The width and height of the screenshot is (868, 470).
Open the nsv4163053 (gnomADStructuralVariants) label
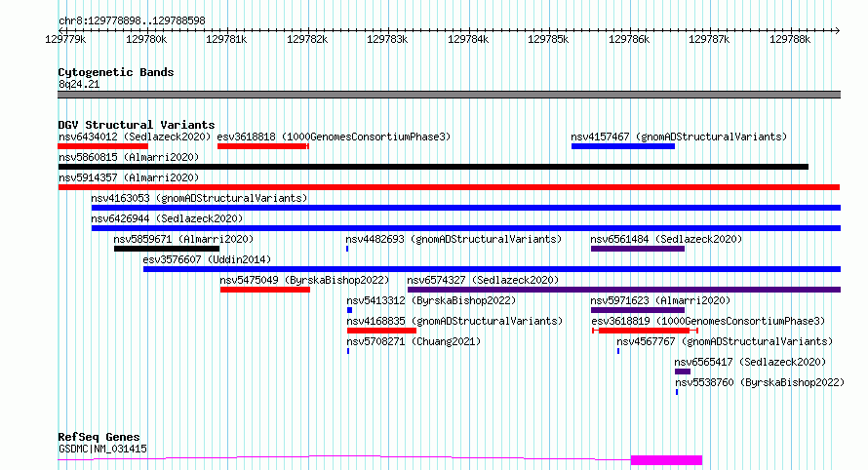199,198
